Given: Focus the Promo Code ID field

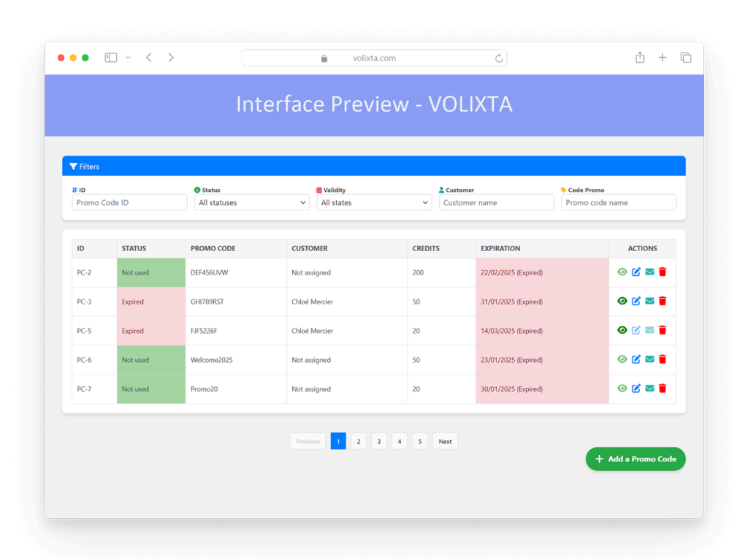Looking at the screenshot, I should [x=129, y=202].
